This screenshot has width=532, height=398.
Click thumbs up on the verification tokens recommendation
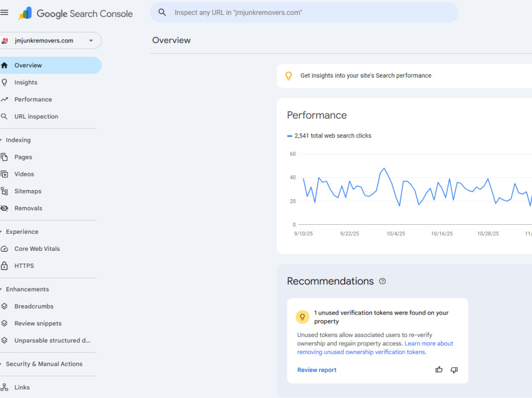tap(439, 369)
